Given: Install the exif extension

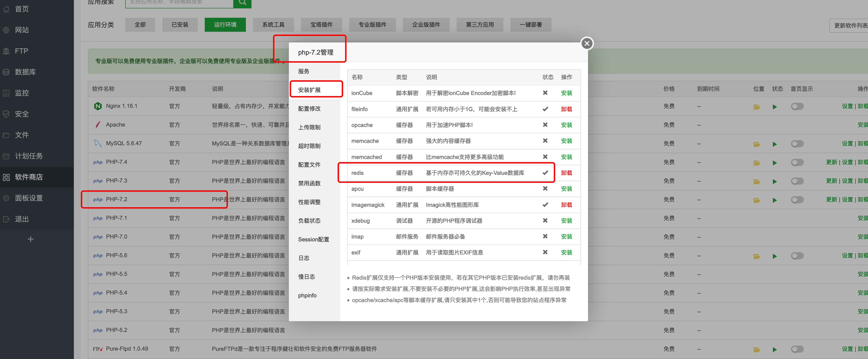Looking at the screenshot, I should coord(567,253).
